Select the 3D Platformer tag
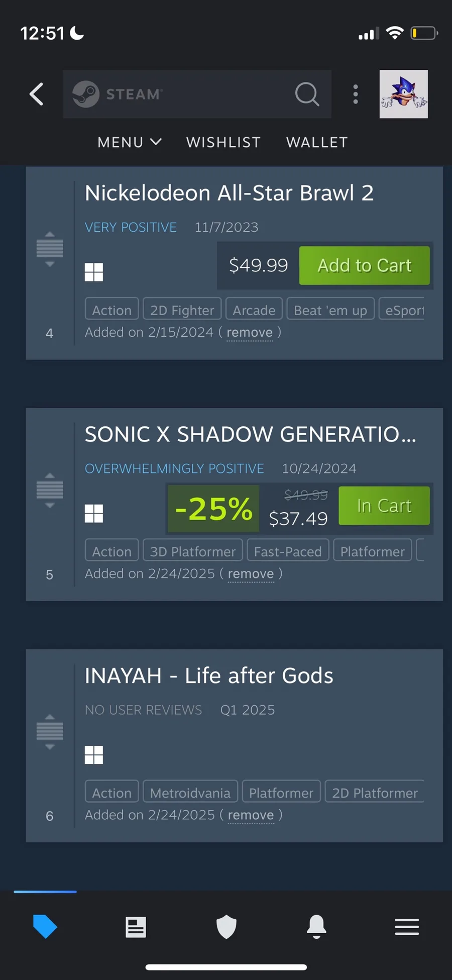 [x=193, y=551]
